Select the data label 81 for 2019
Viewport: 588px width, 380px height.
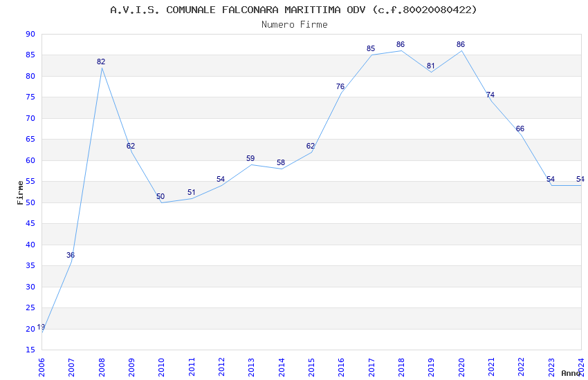click(431, 66)
